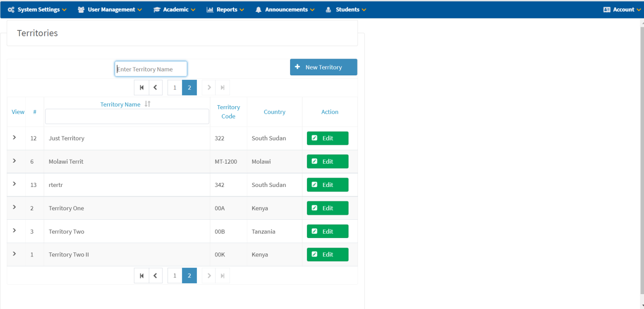Viewport: 644px width, 309px height.
Task: Click the previous page arrow in bottom paginator
Action: point(155,276)
